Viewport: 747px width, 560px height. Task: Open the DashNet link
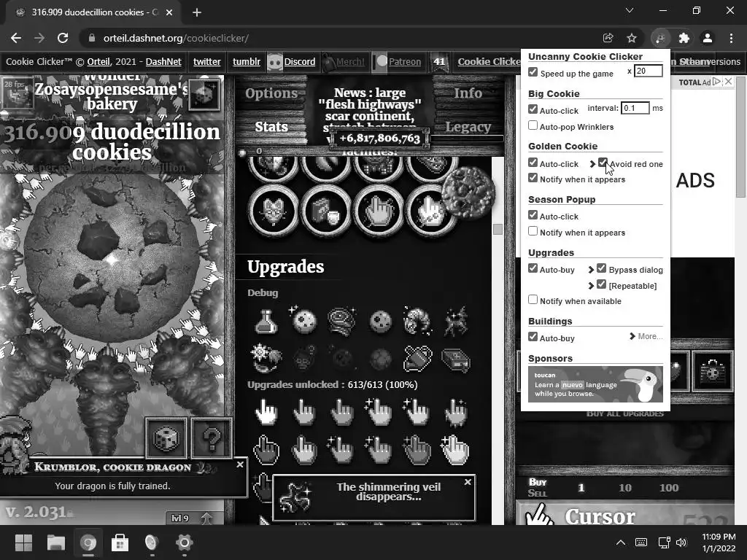coord(163,62)
